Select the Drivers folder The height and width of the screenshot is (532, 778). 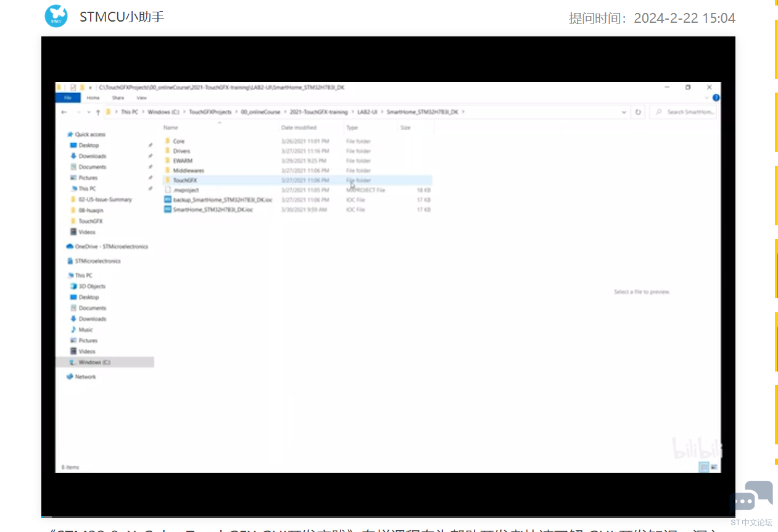181,151
